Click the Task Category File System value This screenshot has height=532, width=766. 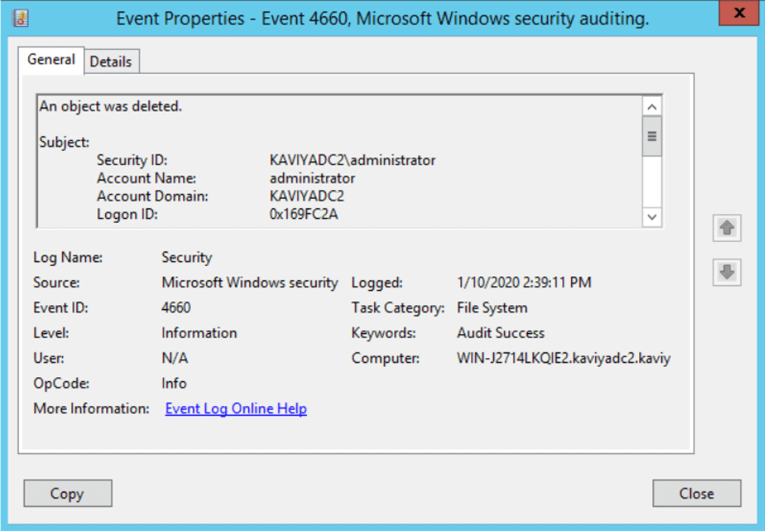(492, 308)
